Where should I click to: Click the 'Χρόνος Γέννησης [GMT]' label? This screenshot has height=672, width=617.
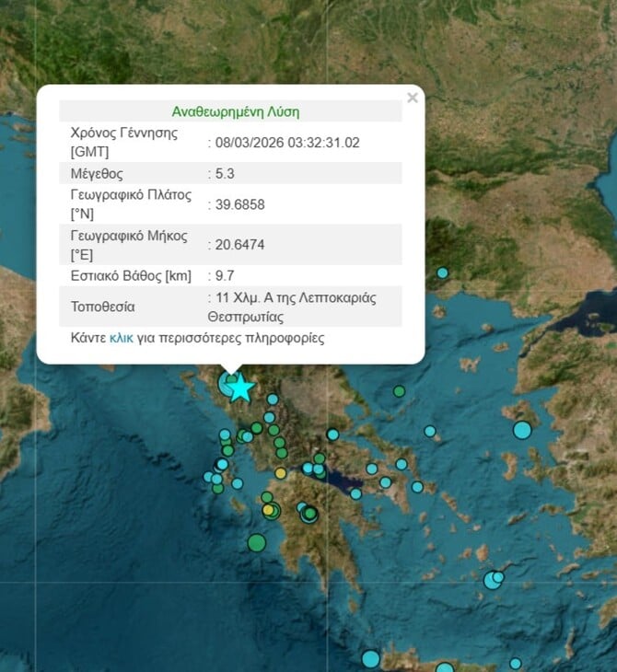point(124,143)
